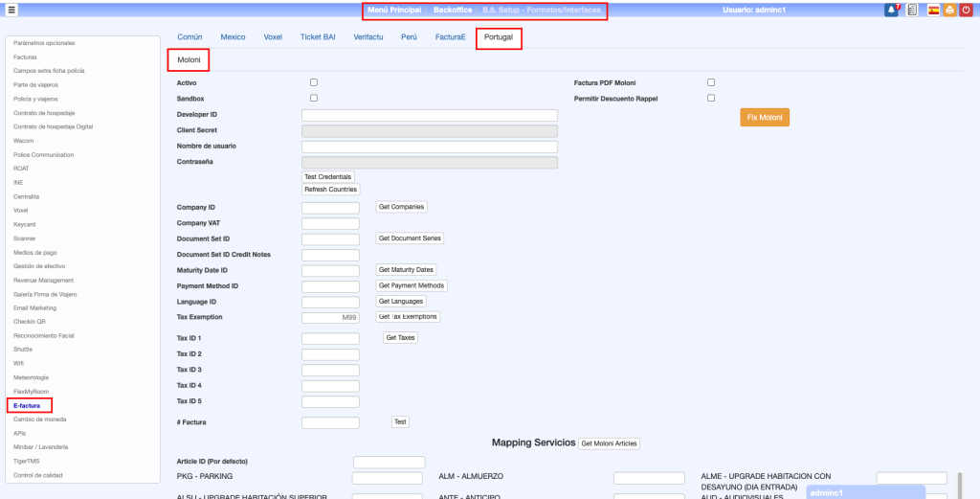Click the Spanish flag language icon

coord(933,10)
